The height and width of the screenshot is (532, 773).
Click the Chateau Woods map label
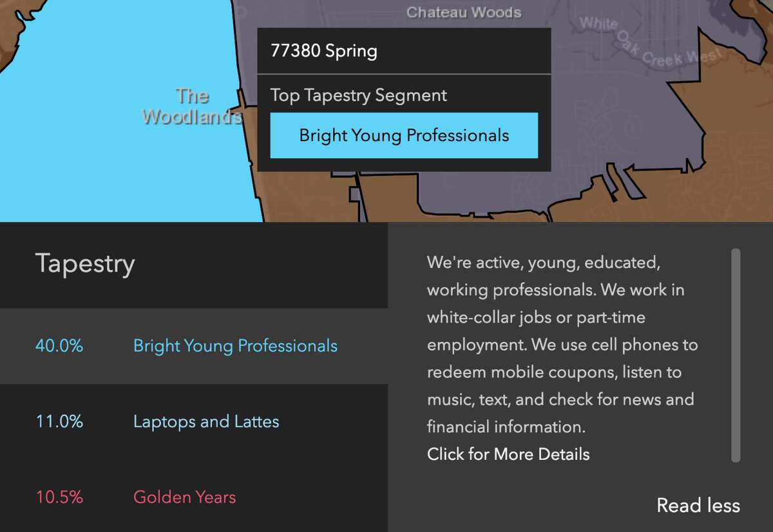tap(464, 12)
